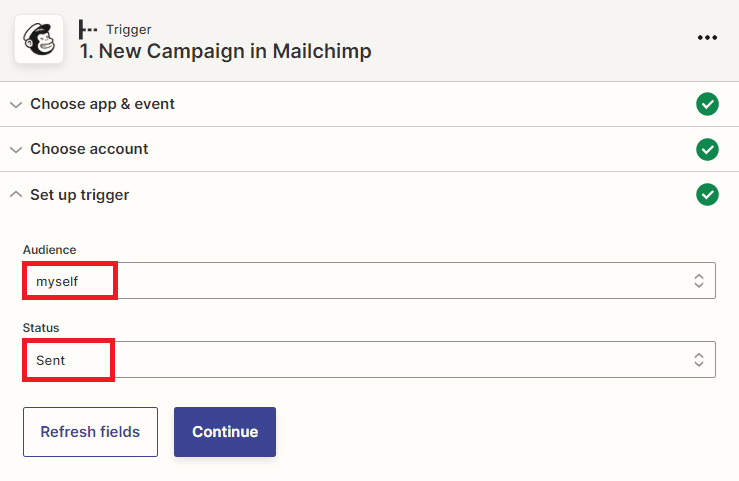The width and height of the screenshot is (739, 481).
Task: Click green checkmark for Set up trigger
Action: 707,194
